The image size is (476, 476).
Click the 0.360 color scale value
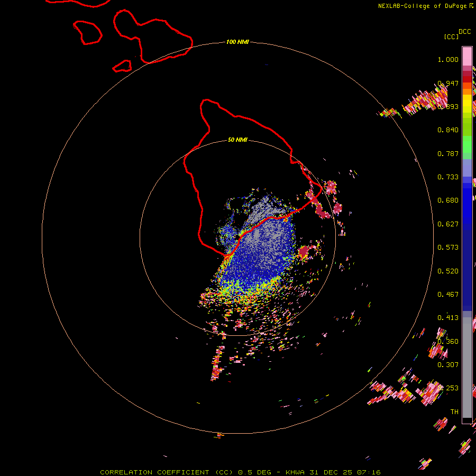[x=448, y=342]
